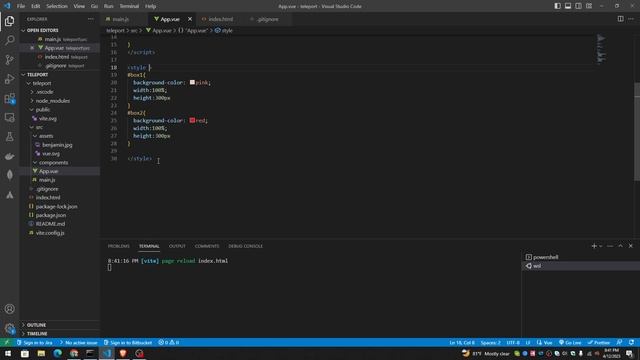
Task: Select the powershell terminal instance
Action: point(580,257)
